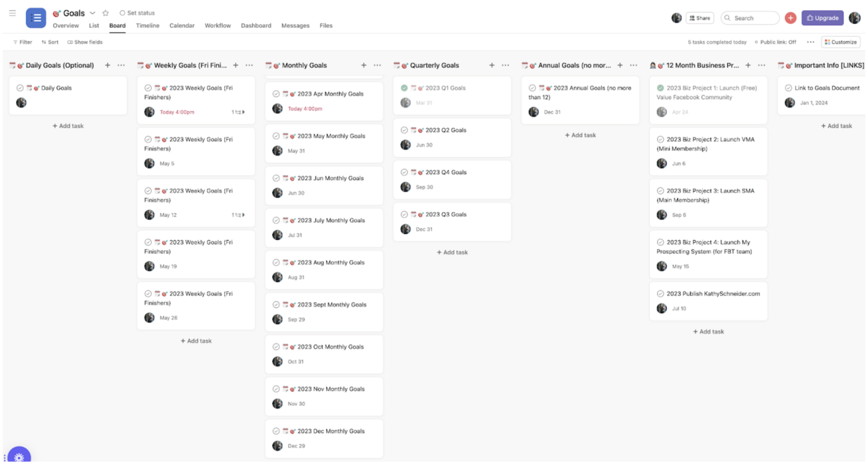The width and height of the screenshot is (868, 463).
Task: Check off the Daily Goals task
Action: pos(20,88)
